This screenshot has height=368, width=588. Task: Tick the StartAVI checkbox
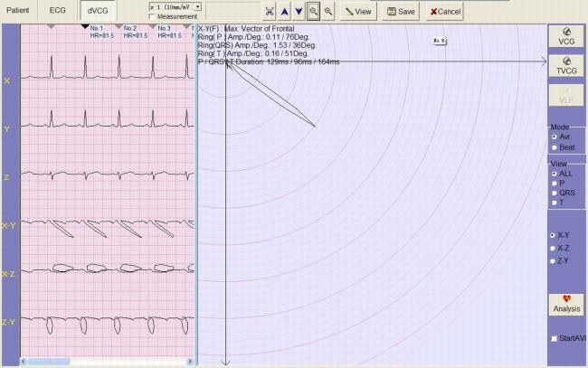coord(555,338)
